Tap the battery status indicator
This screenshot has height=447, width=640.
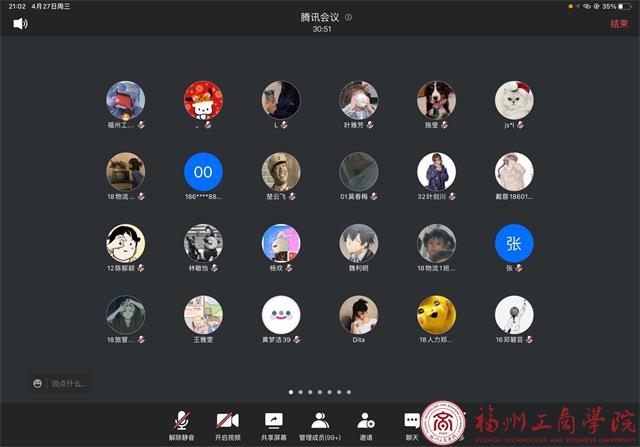[623, 6]
